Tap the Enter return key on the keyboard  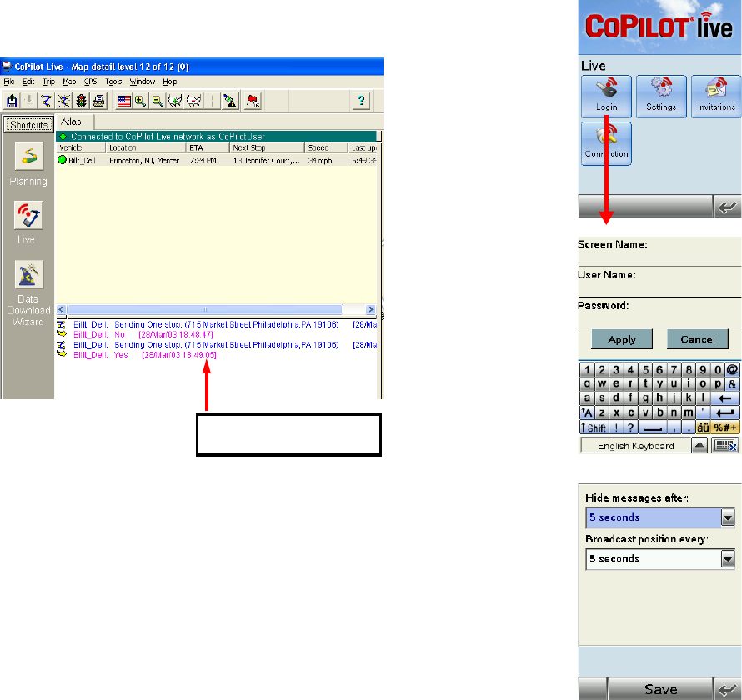[725, 412]
